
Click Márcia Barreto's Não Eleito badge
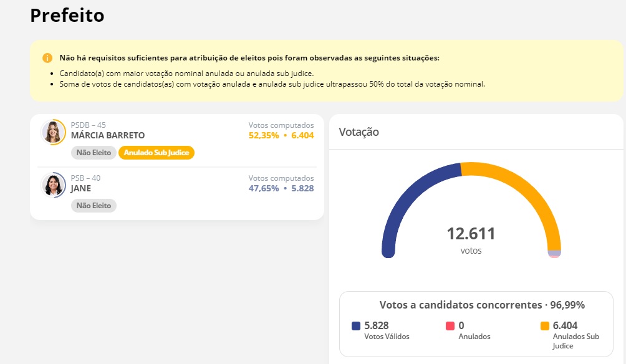tap(94, 153)
